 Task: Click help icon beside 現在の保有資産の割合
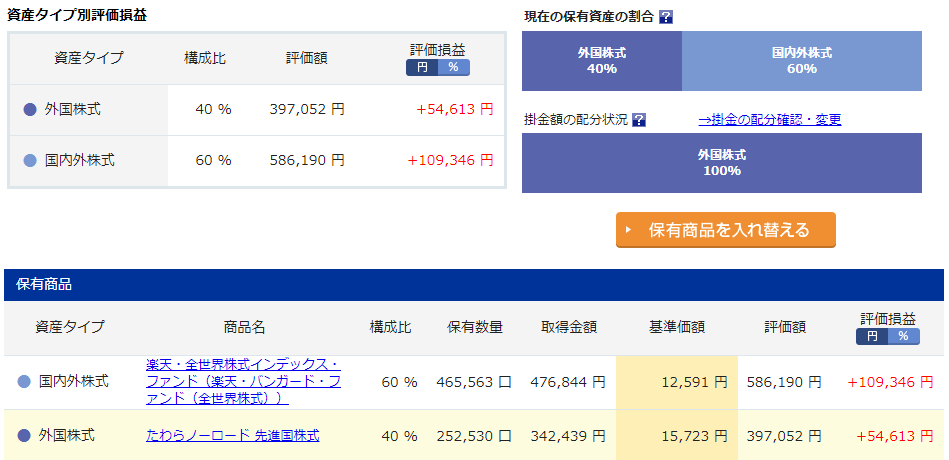(x=666, y=17)
